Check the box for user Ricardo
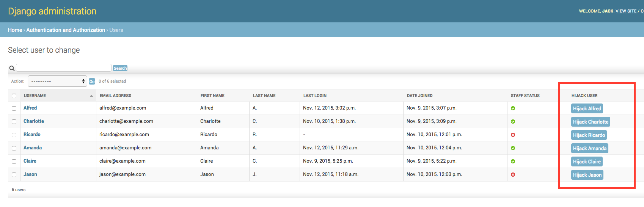This screenshot has width=644, height=207. (14, 135)
